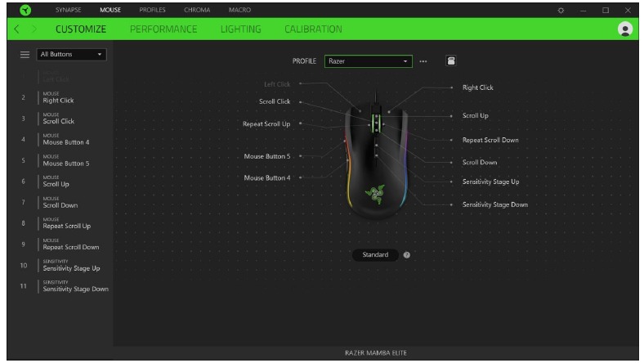Minimize the Synapse window
The height and width of the screenshot is (363, 644).
tap(584, 11)
